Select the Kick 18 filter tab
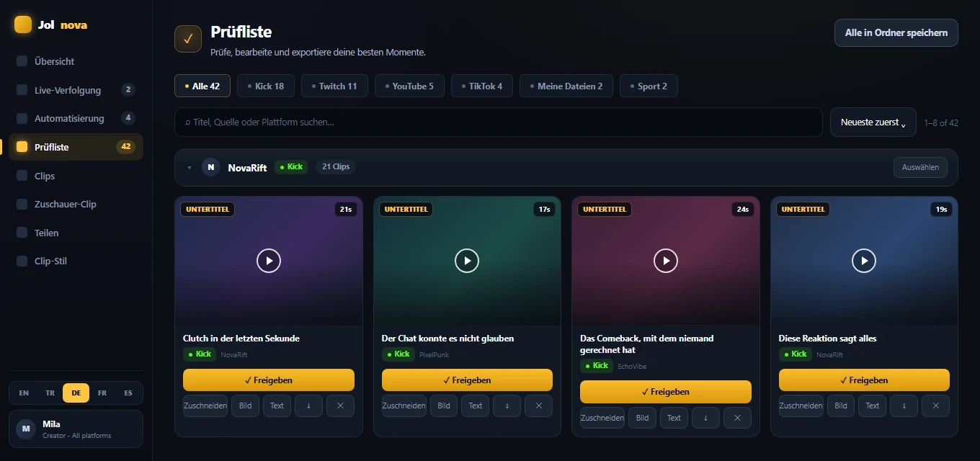 point(266,86)
